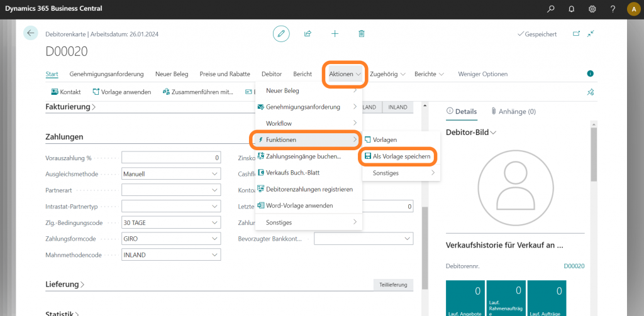Image resolution: width=644 pixels, height=316 pixels.
Task: Click the plus icon to create new
Action: tap(335, 34)
